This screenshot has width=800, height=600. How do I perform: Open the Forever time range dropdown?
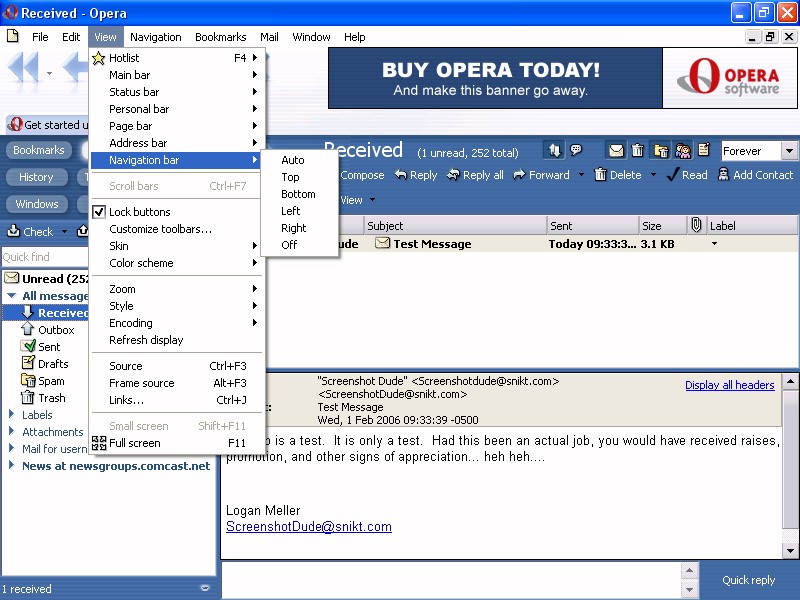click(789, 151)
